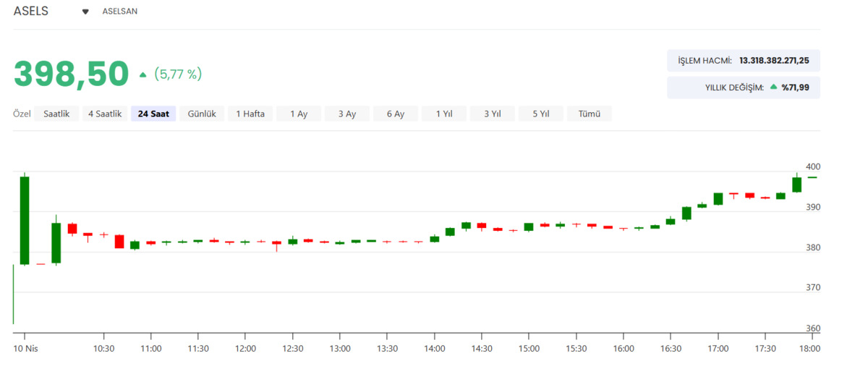Click the İŞLEM HACMİ volume box
This screenshot has height=374, width=868.
744,61
